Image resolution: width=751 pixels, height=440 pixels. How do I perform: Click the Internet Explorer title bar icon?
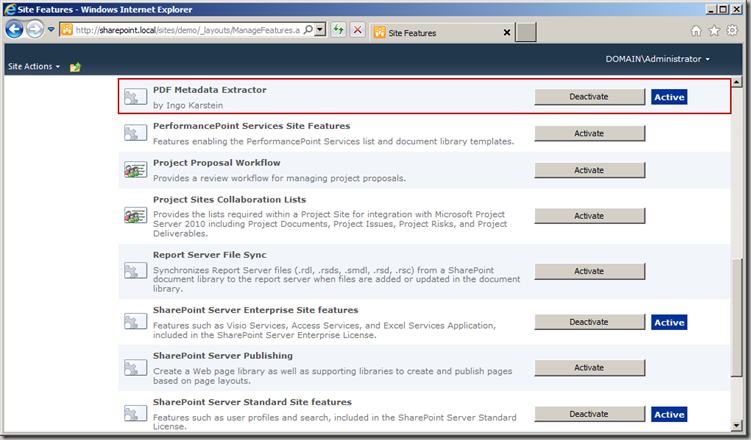10,9
